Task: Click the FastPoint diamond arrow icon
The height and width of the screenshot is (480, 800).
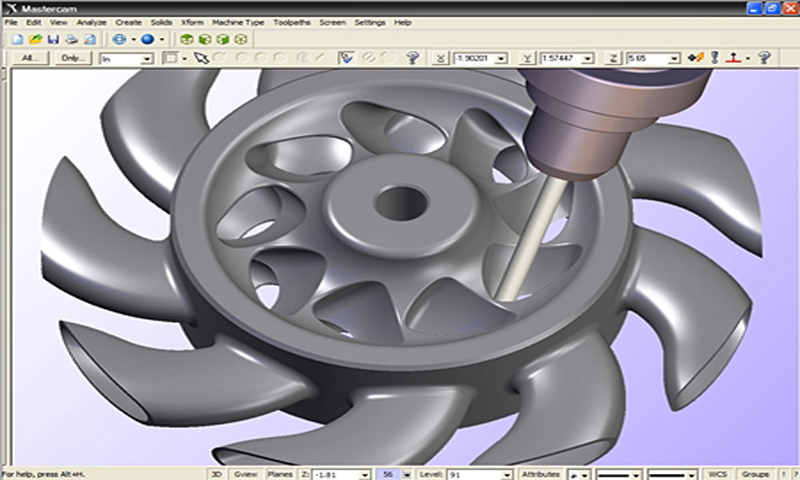Action: [x=695, y=58]
